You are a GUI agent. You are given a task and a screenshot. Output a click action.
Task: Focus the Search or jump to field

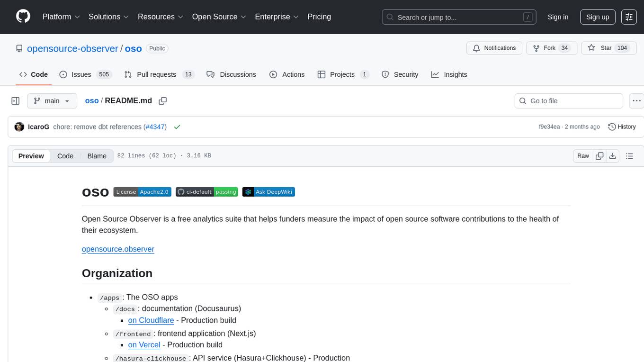click(x=459, y=17)
